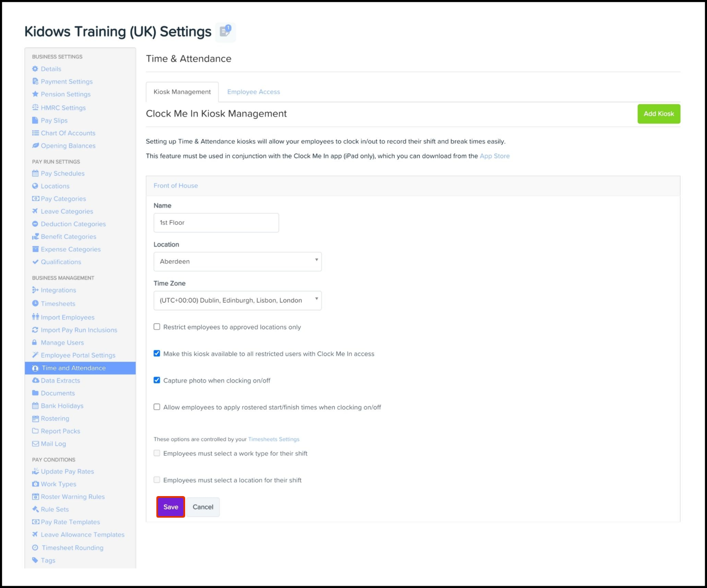Click the Details gear icon

(x=35, y=69)
